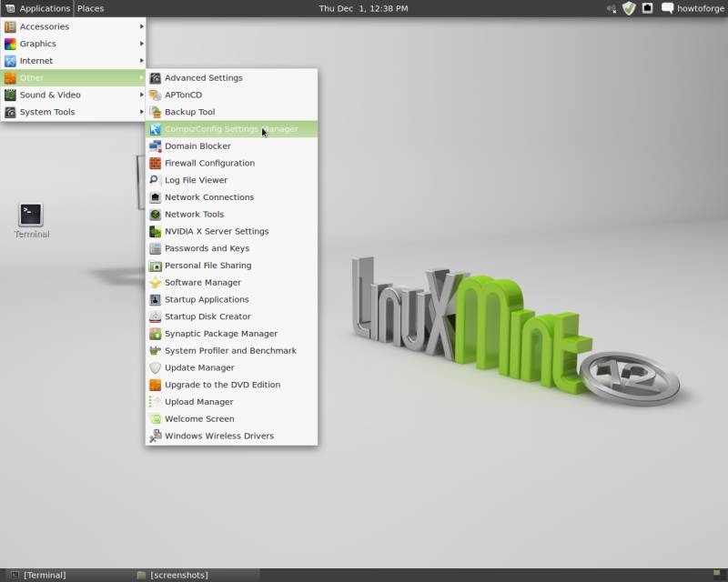Expand the System Tools submenu arrow
The width and height of the screenshot is (728, 582).
141,112
